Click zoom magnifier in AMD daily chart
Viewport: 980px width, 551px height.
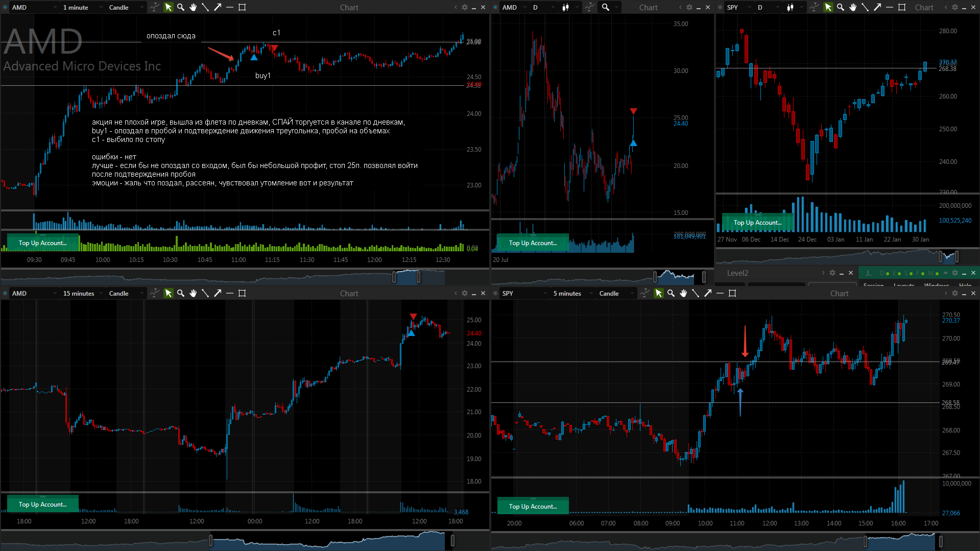[x=606, y=7]
